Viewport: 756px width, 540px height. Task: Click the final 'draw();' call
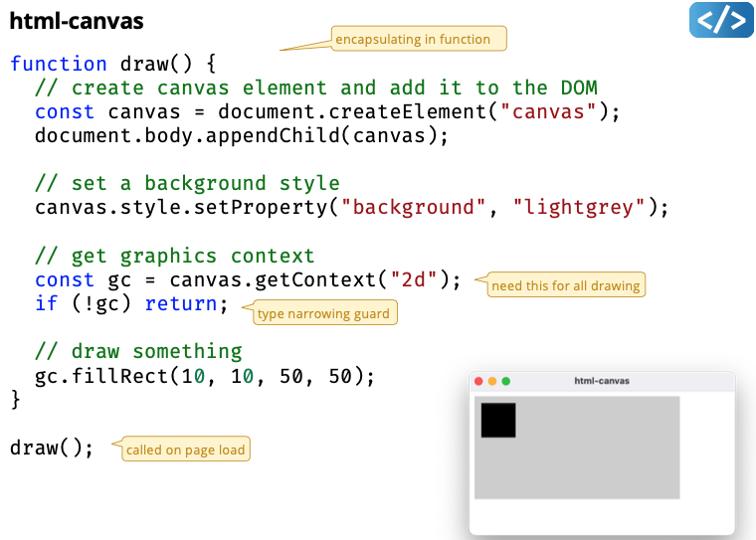click(52, 448)
